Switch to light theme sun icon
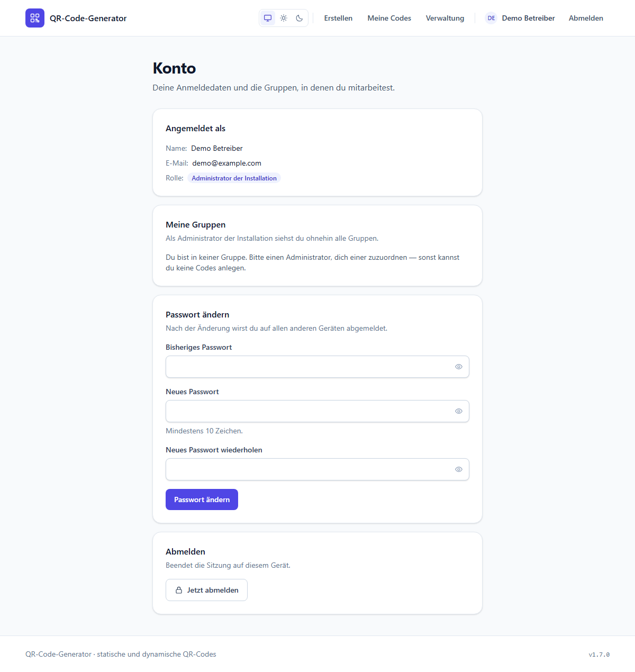 pos(284,18)
